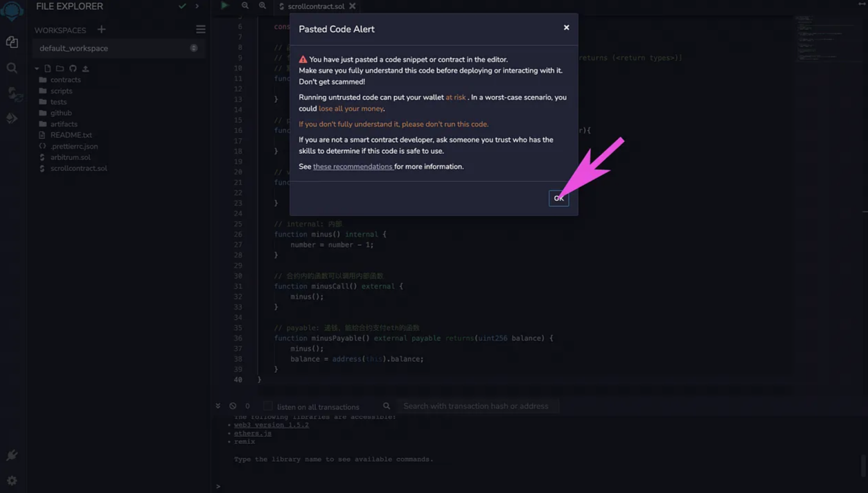
Task: Open web3 version 1.5.2 link in terminal
Action: (x=271, y=424)
